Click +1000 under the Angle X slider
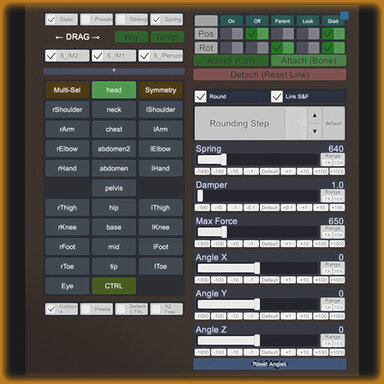 click(x=337, y=280)
